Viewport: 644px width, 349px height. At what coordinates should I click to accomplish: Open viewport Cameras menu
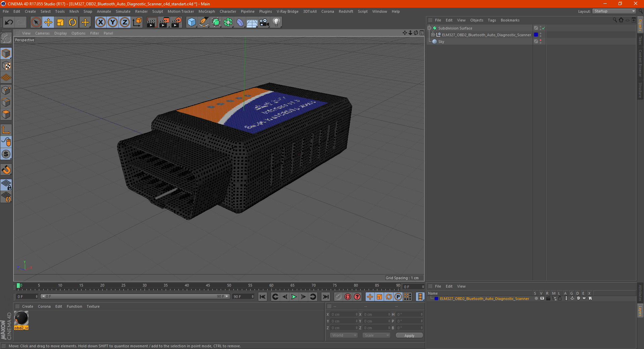click(x=42, y=33)
